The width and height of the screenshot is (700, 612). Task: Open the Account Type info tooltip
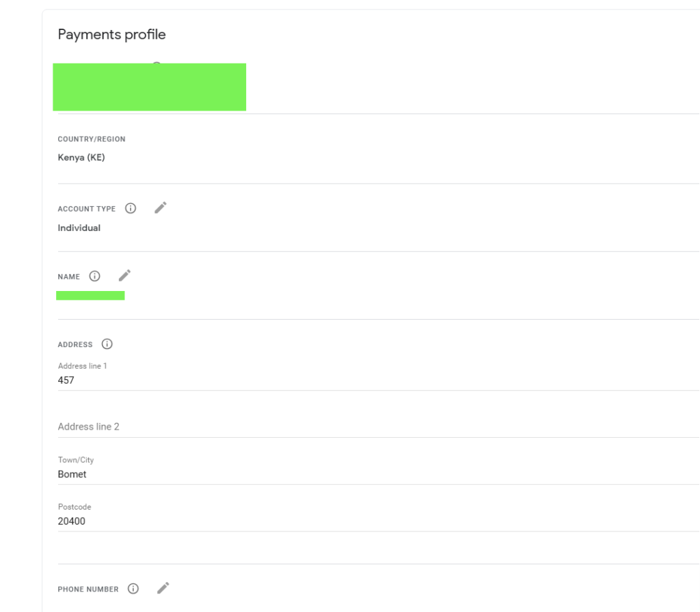coord(130,208)
